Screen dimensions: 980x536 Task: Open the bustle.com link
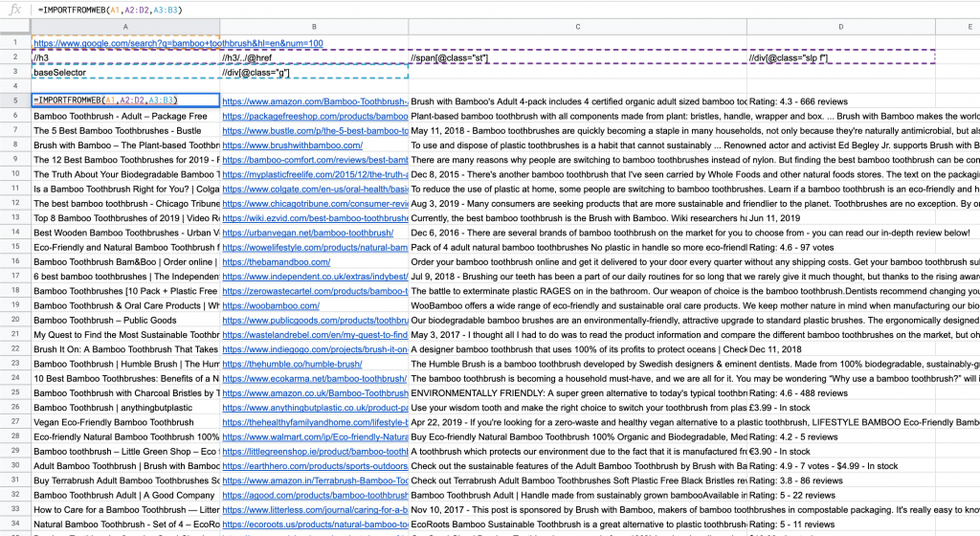(x=315, y=130)
